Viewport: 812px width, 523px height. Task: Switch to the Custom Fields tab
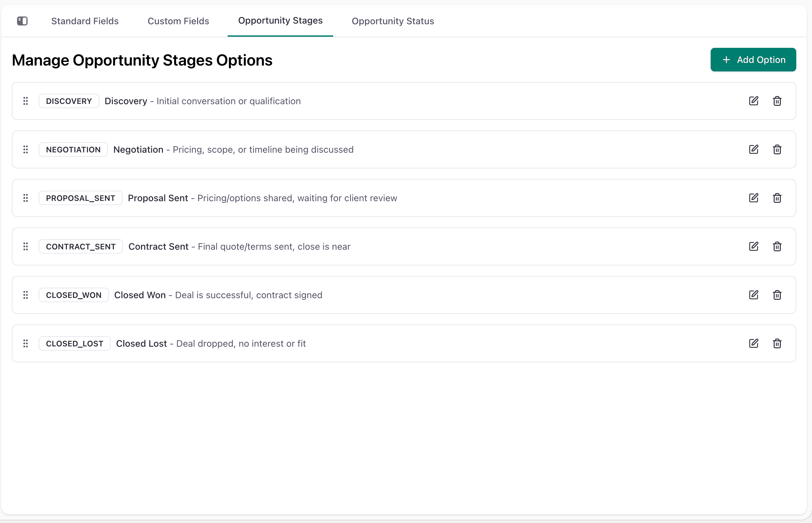178,21
